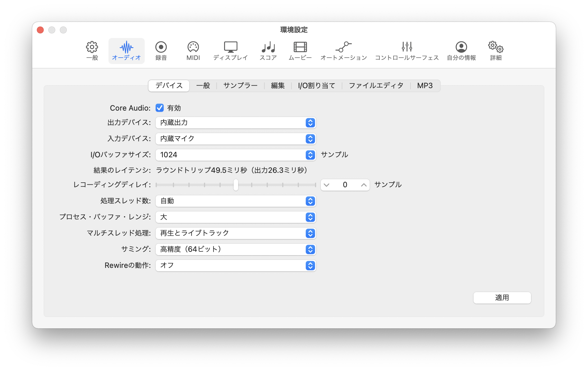Image resolution: width=588 pixels, height=371 pixels.
Task: Switch to the MP3 tab
Action: (425, 86)
